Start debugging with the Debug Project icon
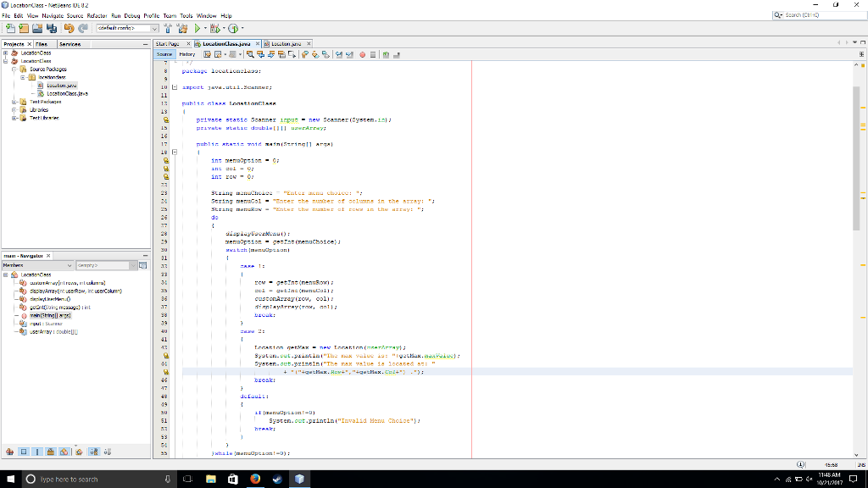Image resolution: width=868 pixels, height=488 pixels. [214, 28]
